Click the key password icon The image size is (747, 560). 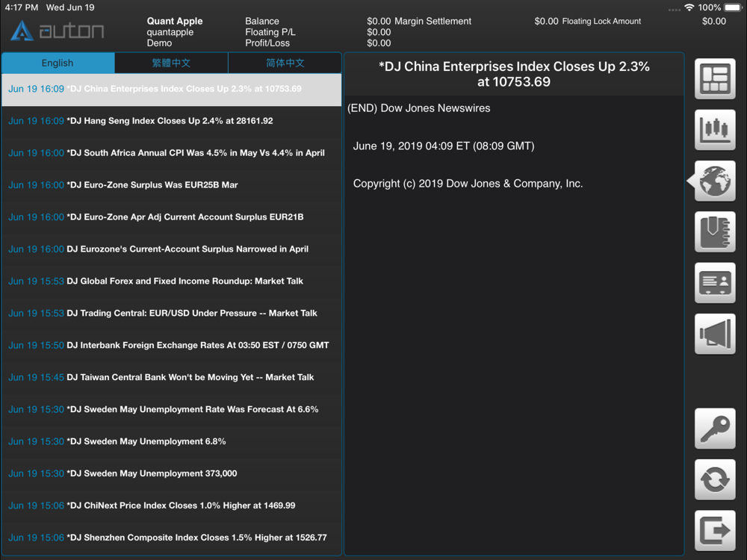[715, 429]
